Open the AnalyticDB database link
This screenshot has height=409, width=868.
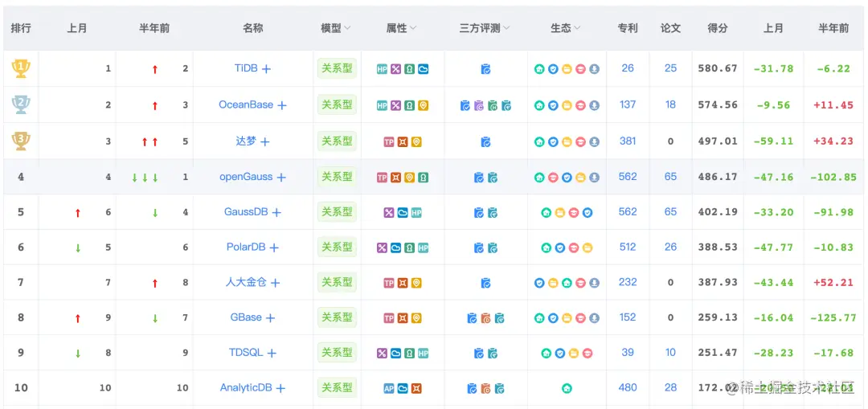[246, 387]
